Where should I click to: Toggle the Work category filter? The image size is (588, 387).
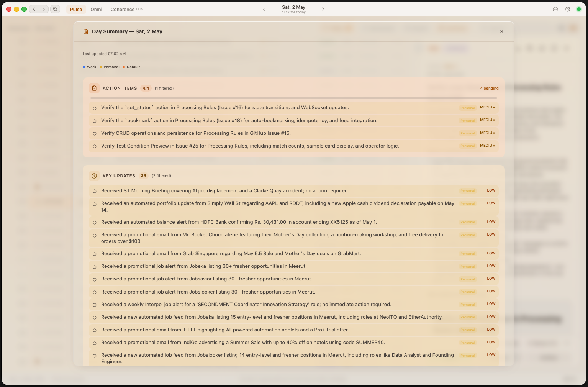(90, 67)
